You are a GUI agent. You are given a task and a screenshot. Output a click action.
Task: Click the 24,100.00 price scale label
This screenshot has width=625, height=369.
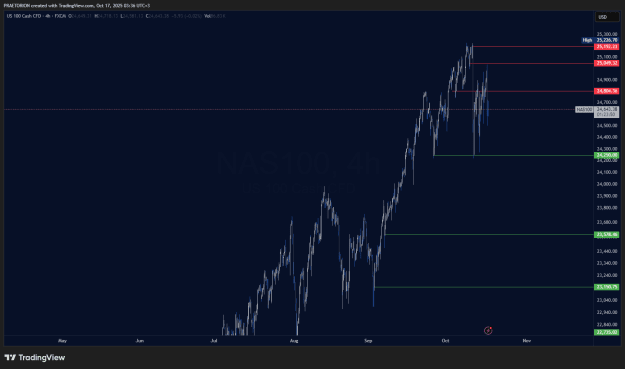[x=607, y=172]
